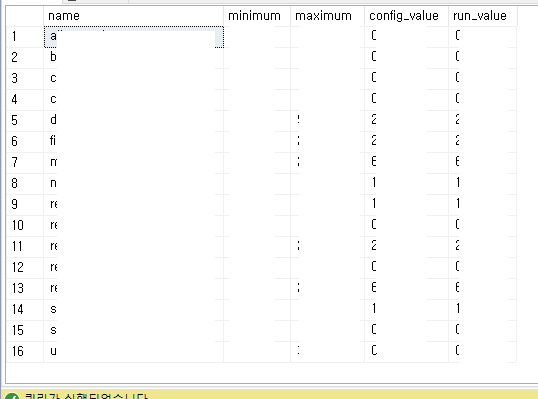Viewport: 538px width, 399px height.
Task: Click the maximum cell in row 11
Action: click(x=327, y=246)
